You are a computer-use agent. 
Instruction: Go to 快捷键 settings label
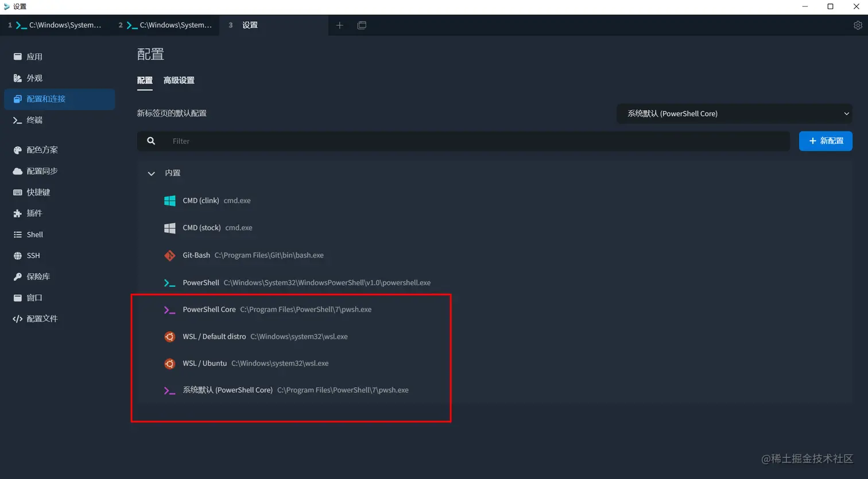pyautogui.click(x=38, y=193)
